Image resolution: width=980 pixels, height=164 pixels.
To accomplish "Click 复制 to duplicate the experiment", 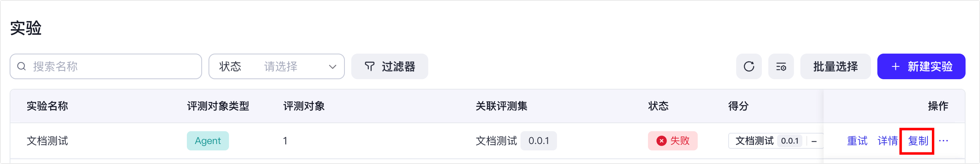I will click(x=918, y=141).
